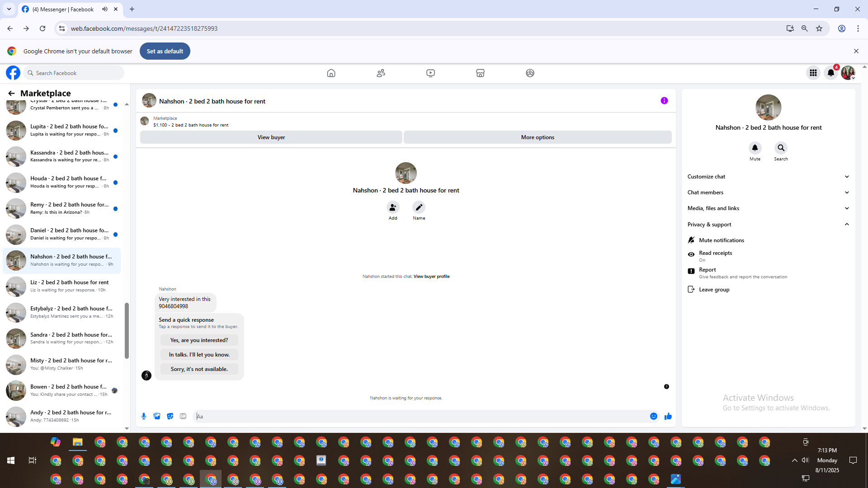Expand the Customize chat section
The image size is (868, 488).
coord(768,177)
